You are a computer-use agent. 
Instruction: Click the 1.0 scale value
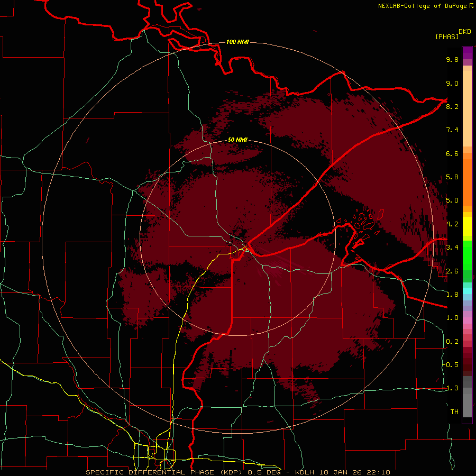[452, 318]
